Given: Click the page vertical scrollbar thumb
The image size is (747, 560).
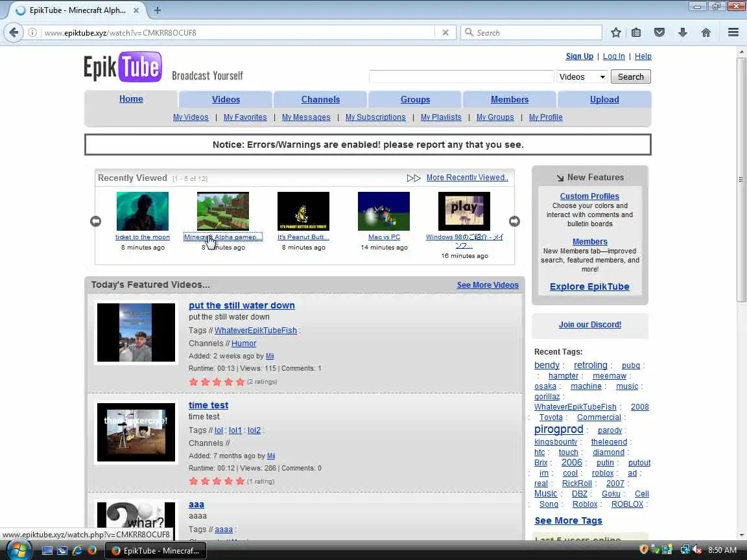Looking at the screenshot, I should tap(741, 180).
